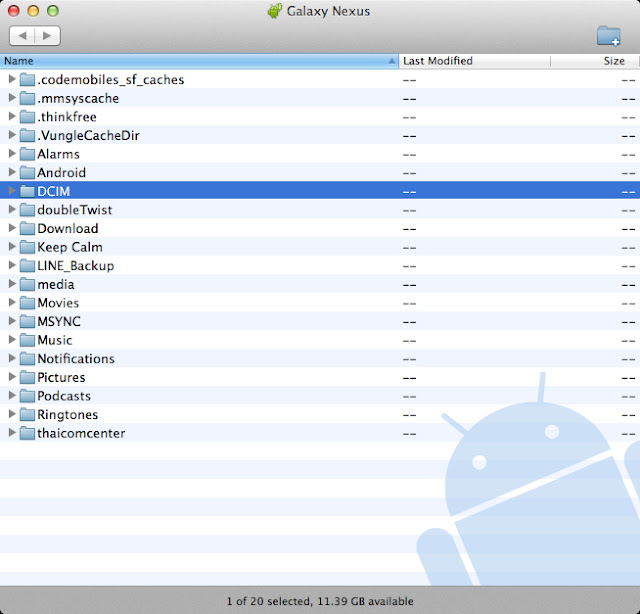Expand the Podcasts folder triangle
Viewport: 640px width, 614px height.
(12, 395)
